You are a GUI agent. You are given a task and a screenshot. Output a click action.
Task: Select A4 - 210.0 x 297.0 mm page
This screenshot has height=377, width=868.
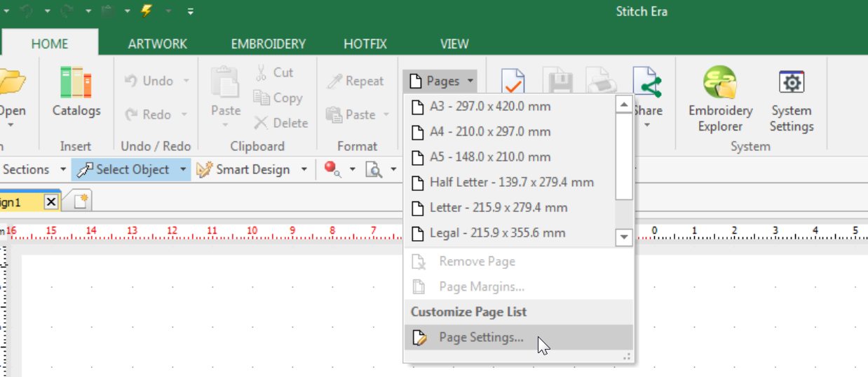click(x=489, y=131)
